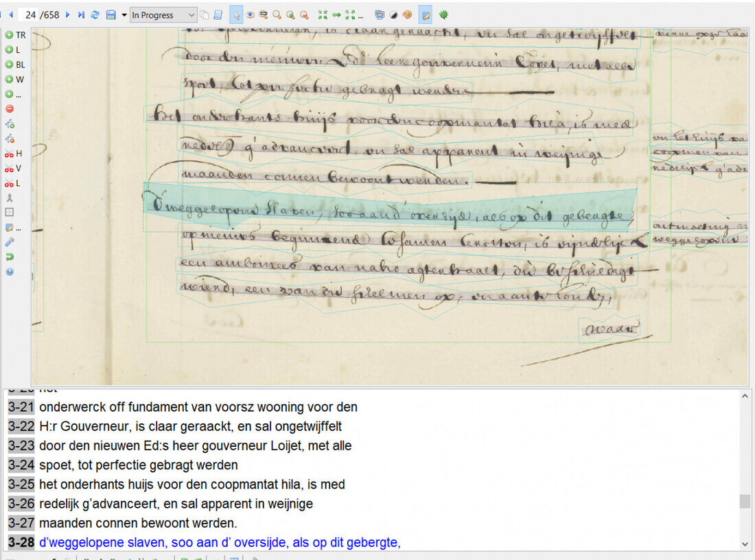Click blue transcript line 3-28 'd'weggelopene slaven'
The width and height of the screenshot is (755, 560).
pos(220,542)
